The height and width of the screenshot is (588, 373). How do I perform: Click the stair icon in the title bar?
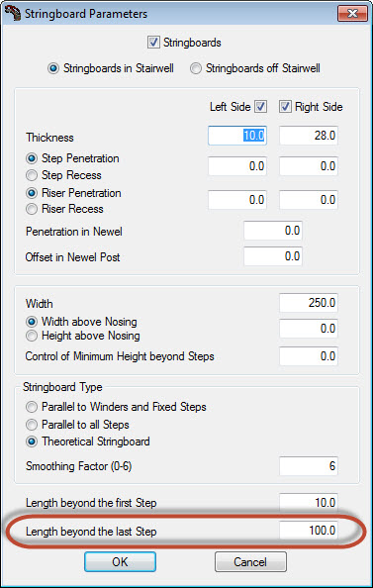[13, 14]
